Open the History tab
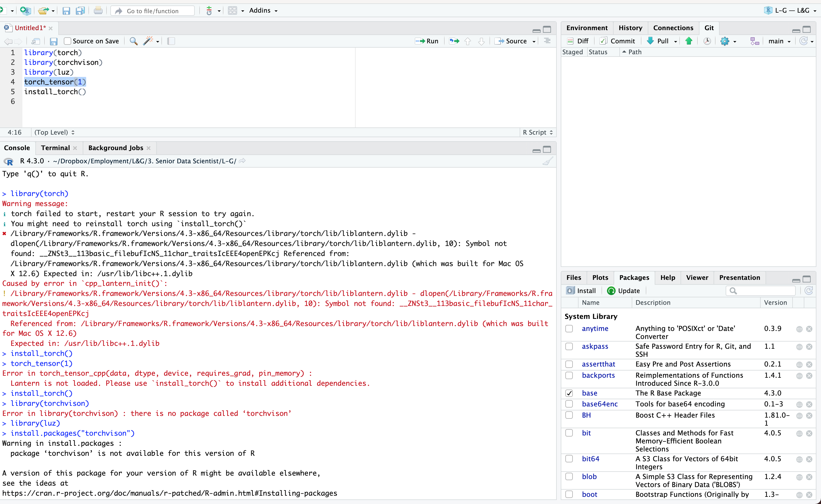The image size is (821, 504). point(630,28)
